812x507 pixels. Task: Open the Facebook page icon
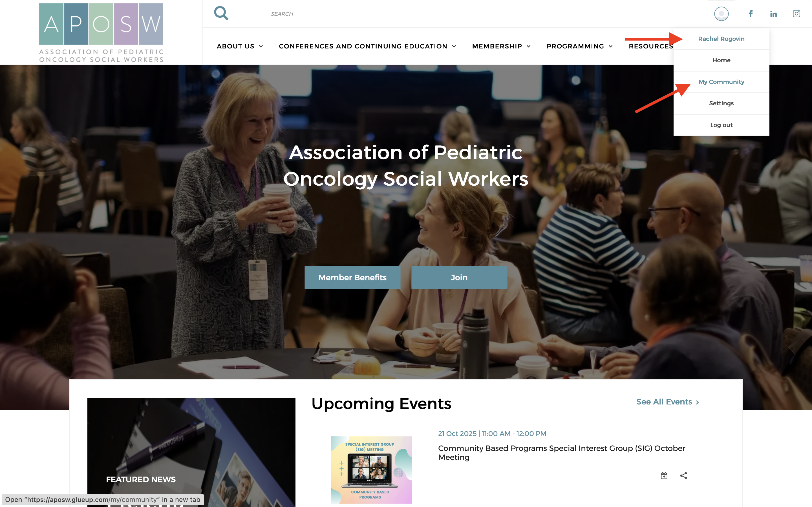(751, 14)
